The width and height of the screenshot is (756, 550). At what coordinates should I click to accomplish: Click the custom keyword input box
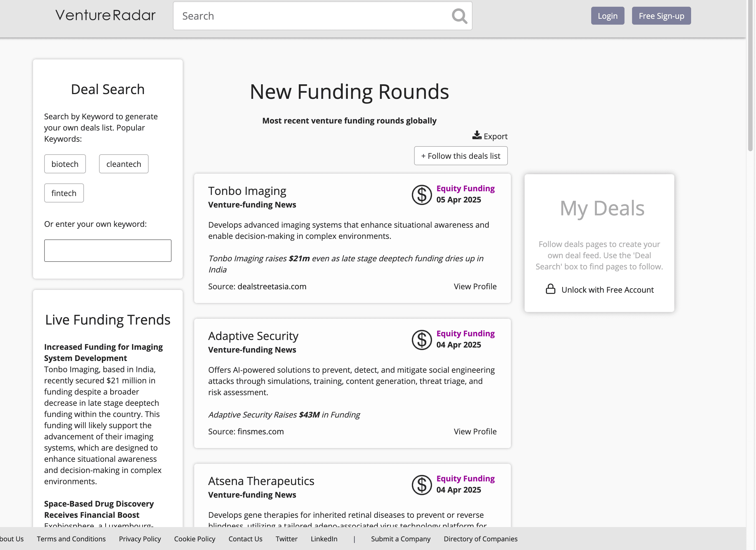click(108, 250)
